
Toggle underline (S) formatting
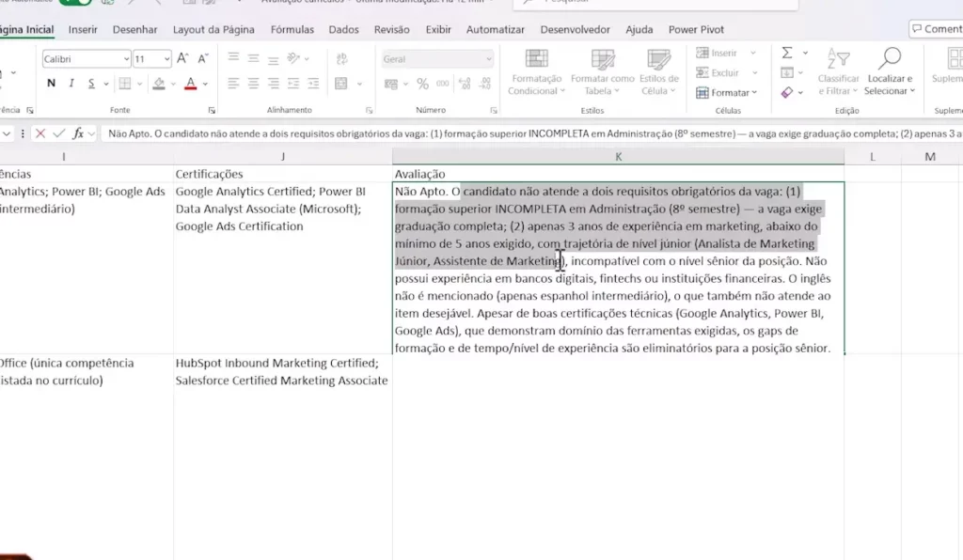tap(91, 84)
